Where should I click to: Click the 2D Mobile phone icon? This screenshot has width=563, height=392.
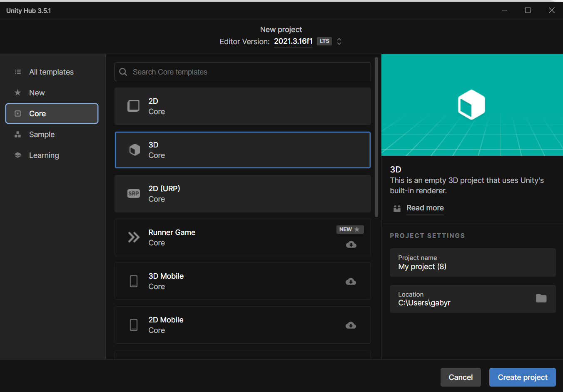(134, 325)
